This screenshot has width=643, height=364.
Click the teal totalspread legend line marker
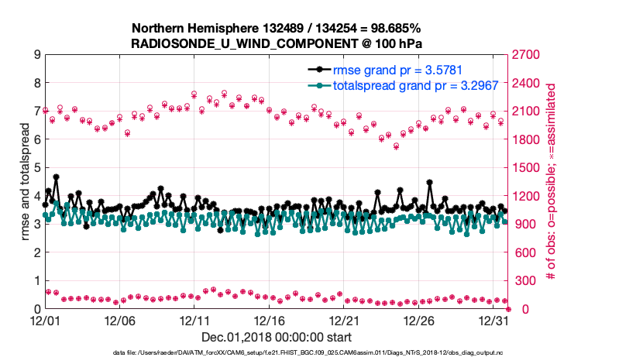(x=317, y=85)
